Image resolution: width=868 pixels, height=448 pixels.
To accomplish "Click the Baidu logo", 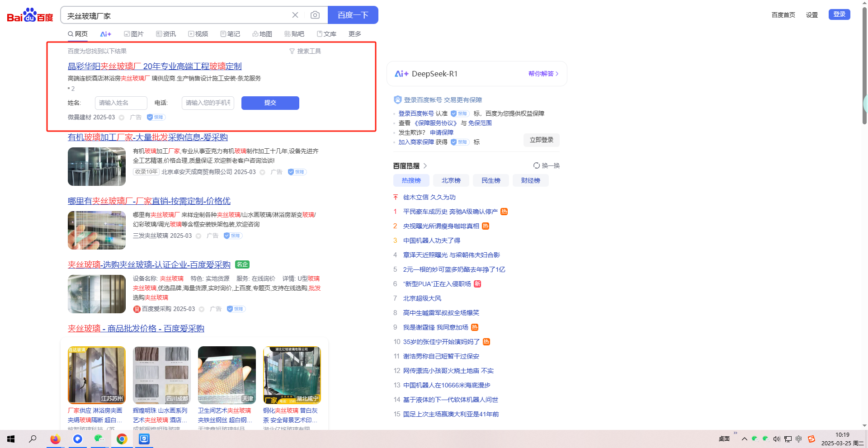I will tap(30, 15).
